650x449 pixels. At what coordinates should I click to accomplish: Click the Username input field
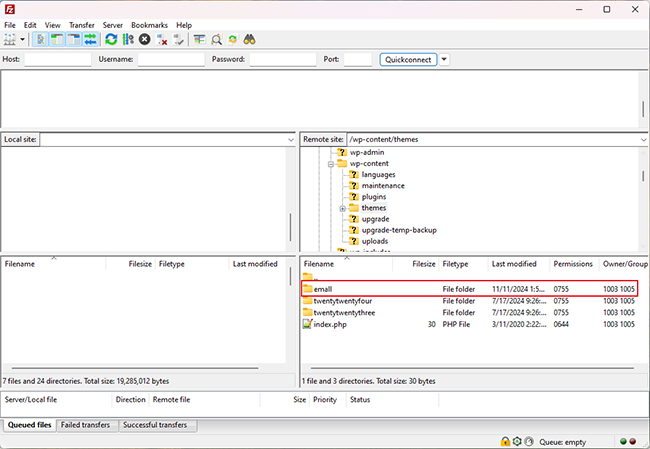coord(171,59)
